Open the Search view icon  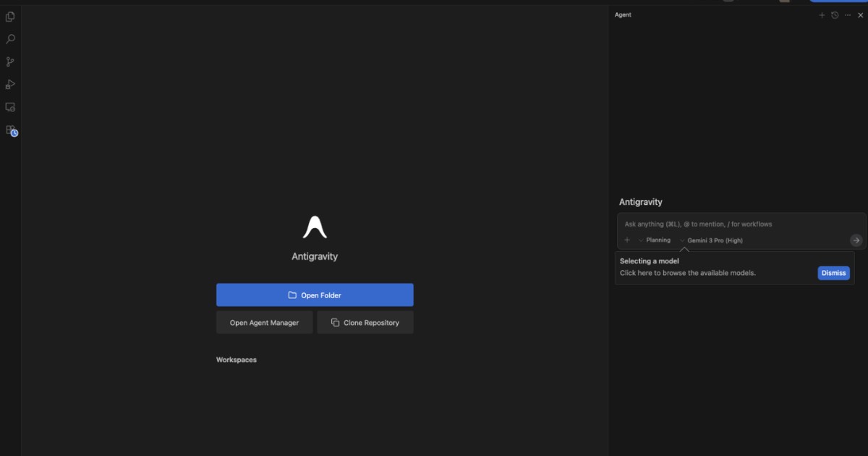coord(10,39)
